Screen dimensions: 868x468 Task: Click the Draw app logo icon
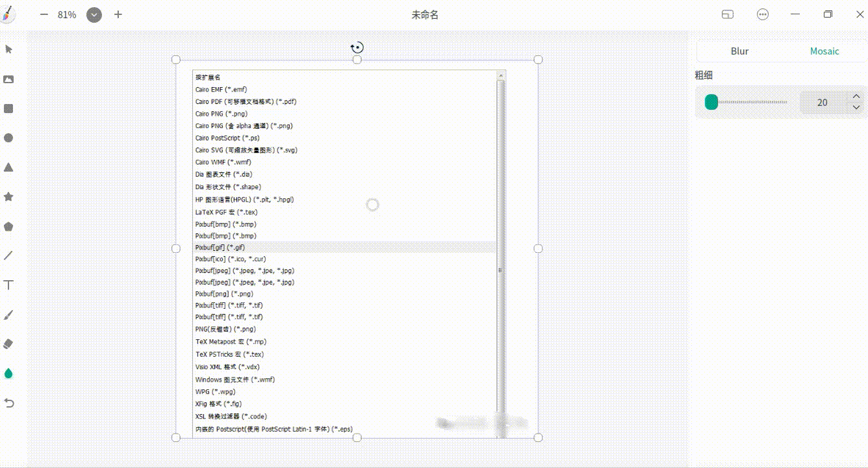(8, 14)
